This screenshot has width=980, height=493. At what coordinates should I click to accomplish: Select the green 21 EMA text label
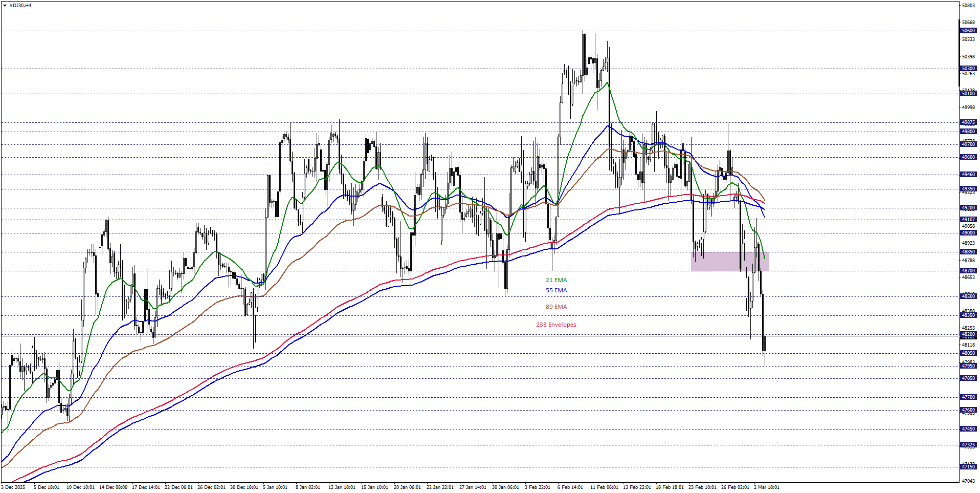556,280
